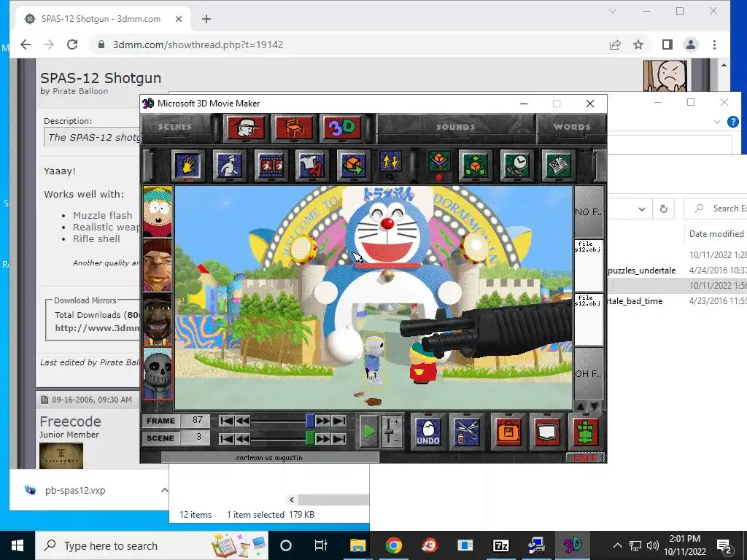Image resolution: width=747 pixels, height=560 pixels.
Task: Open the Words menu
Action: click(572, 127)
